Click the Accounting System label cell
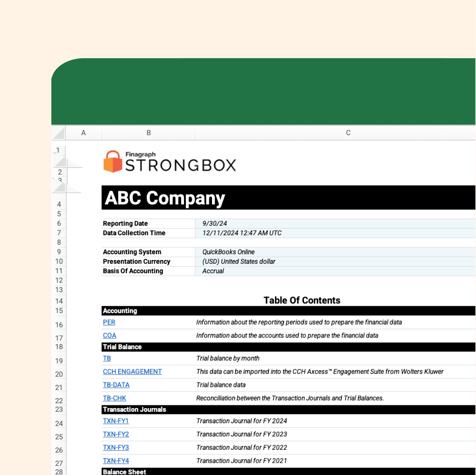This screenshot has height=475, width=476. [148, 252]
